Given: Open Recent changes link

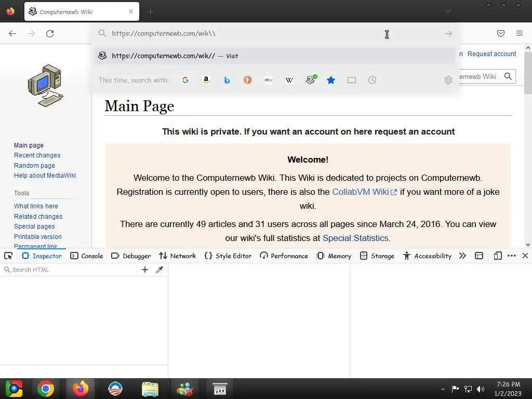Looking at the screenshot, I should click(37, 155).
